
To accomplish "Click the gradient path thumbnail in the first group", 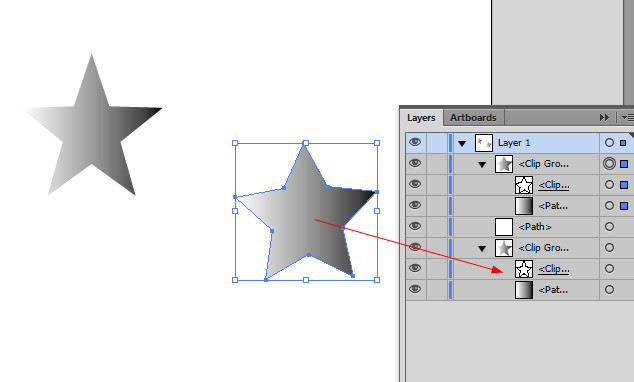I will tap(524, 206).
